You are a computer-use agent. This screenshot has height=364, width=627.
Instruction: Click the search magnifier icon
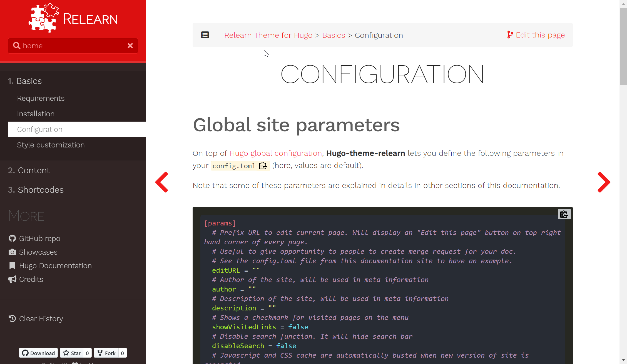point(17,46)
